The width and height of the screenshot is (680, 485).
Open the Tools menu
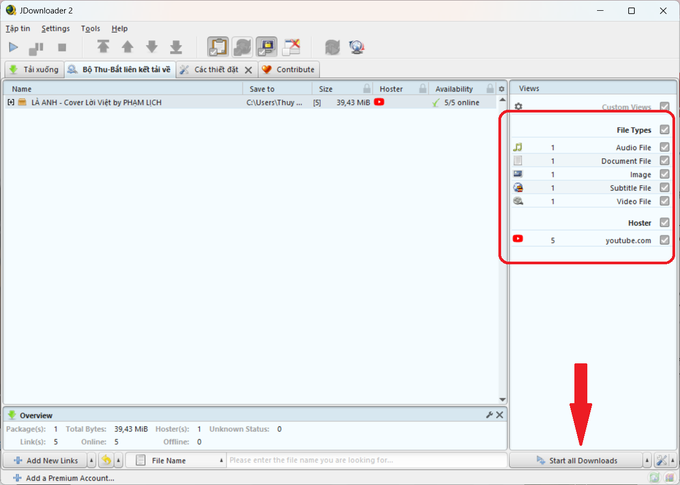coord(90,29)
